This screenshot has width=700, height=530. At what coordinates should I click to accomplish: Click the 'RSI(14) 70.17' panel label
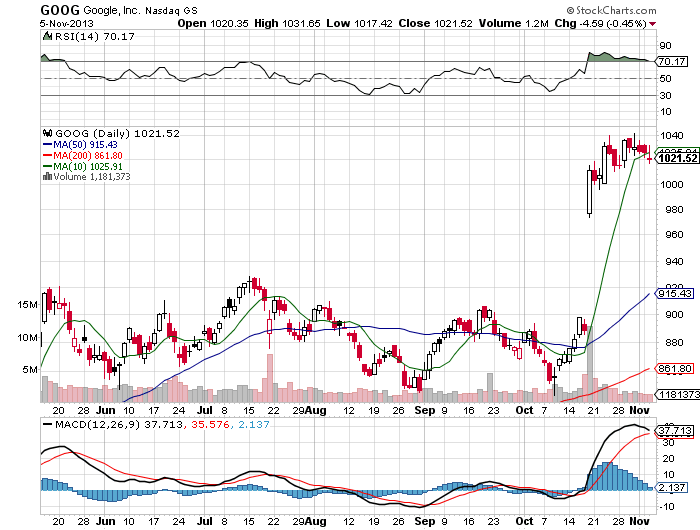tap(94, 36)
